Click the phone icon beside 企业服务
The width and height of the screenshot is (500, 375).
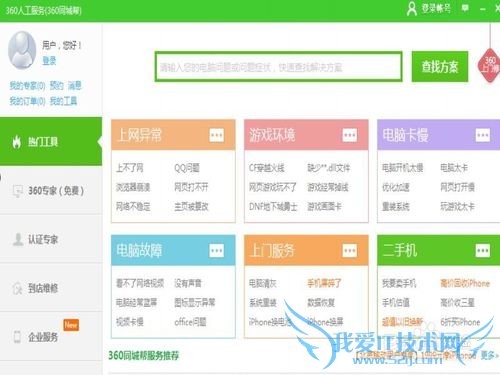coord(17,337)
